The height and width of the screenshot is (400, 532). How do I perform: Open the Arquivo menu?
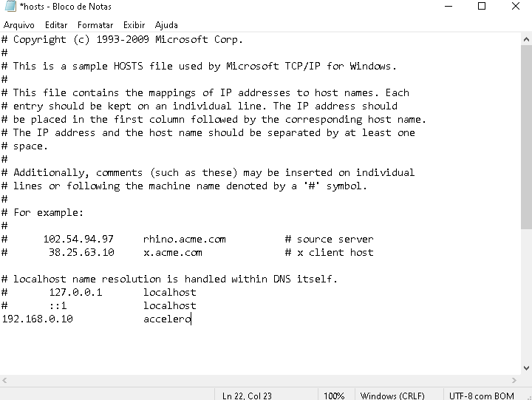(19, 25)
